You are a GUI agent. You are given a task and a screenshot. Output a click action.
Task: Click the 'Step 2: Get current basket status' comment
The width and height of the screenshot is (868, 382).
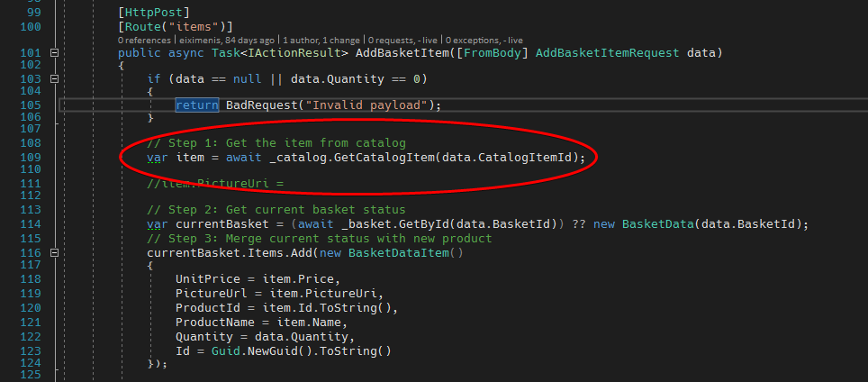[x=276, y=210]
